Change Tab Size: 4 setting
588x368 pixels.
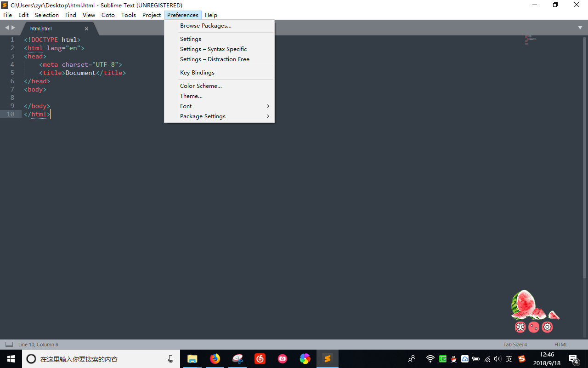pyautogui.click(x=515, y=345)
